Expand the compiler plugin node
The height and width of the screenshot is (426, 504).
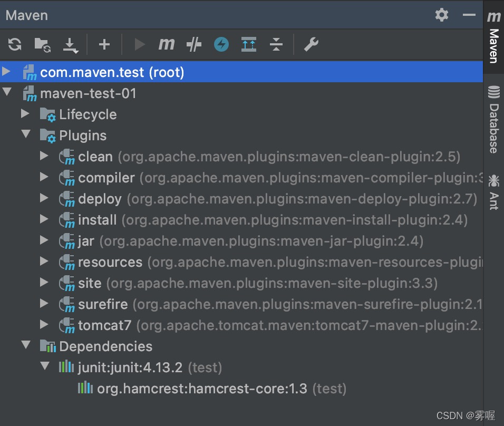pyautogui.click(x=44, y=177)
